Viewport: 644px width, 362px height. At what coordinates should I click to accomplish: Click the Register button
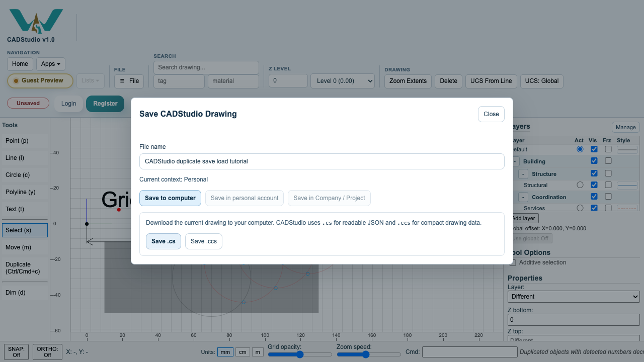coord(105,104)
